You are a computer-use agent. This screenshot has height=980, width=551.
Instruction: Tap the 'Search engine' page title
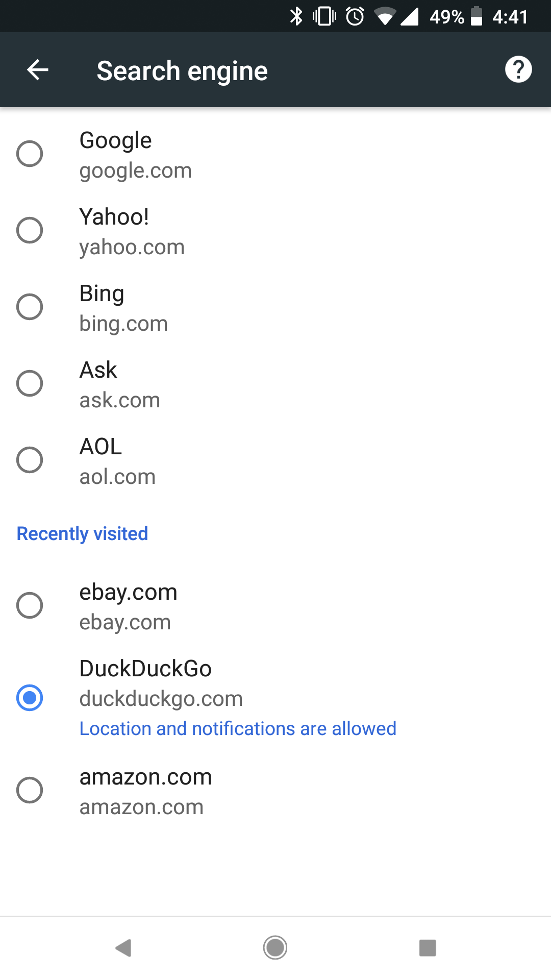pyautogui.click(x=182, y=70)
